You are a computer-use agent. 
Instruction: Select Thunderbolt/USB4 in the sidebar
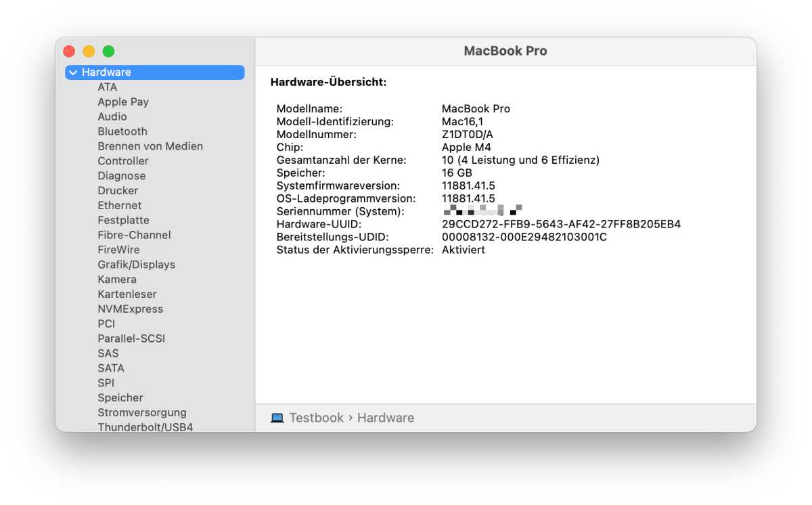pyautogui.click(x=145, y=427)
